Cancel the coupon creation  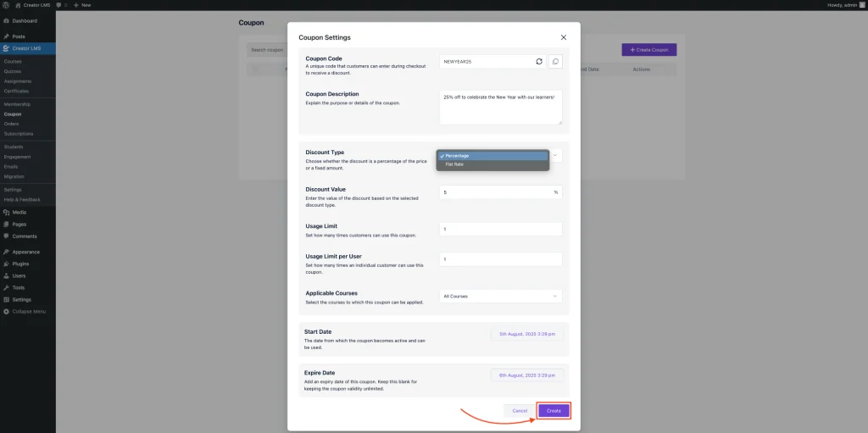point(520,410)
